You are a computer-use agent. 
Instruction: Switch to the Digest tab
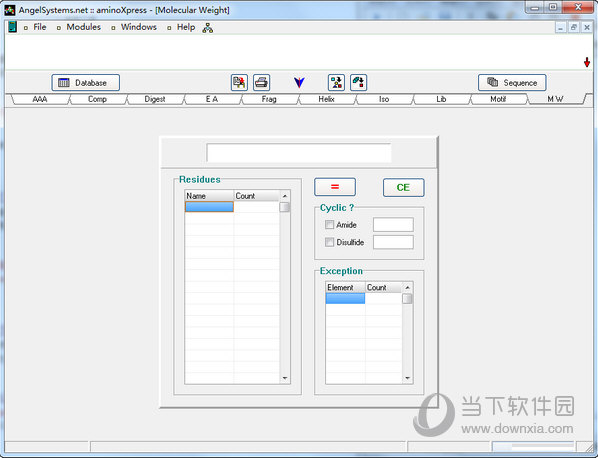tap(155, 99)
